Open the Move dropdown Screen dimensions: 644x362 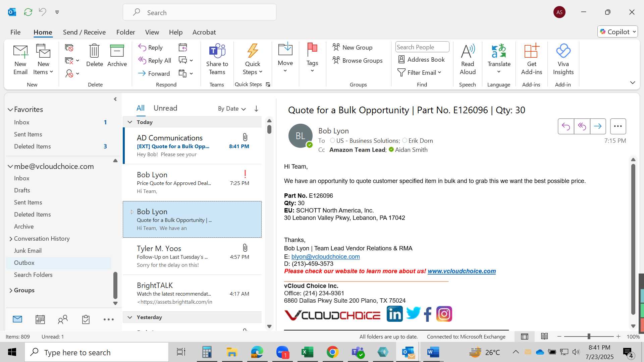tap(285, 58)
